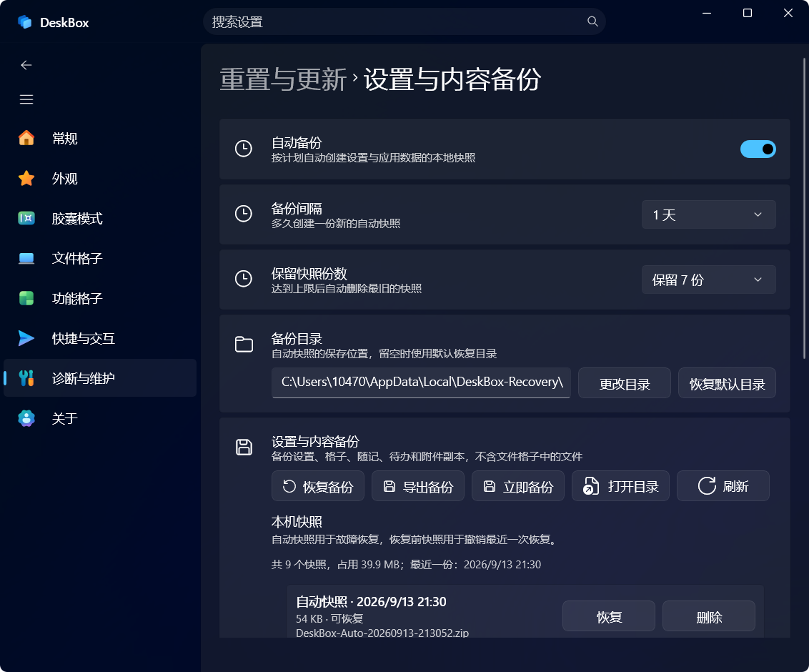Screen dimensions: 809x672
Task: Click the home icon beside 常规
Action: click(x=26, y=138)
